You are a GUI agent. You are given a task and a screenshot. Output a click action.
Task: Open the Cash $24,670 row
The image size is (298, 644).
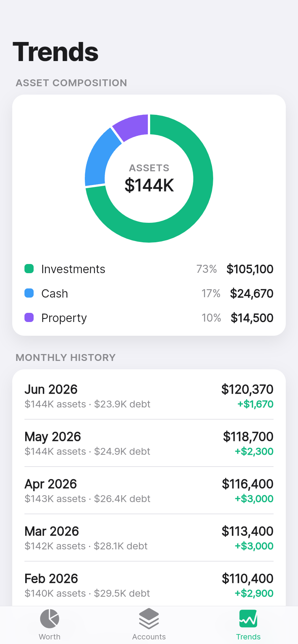149,293
